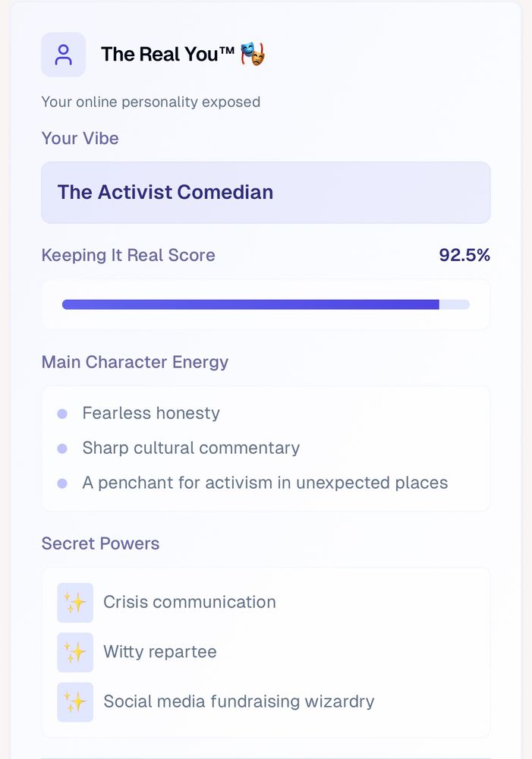The height and width of the screenshot is (759, 532).
Task: Click sparkle icon beside Witty repartee
Action: pos(75,652)
